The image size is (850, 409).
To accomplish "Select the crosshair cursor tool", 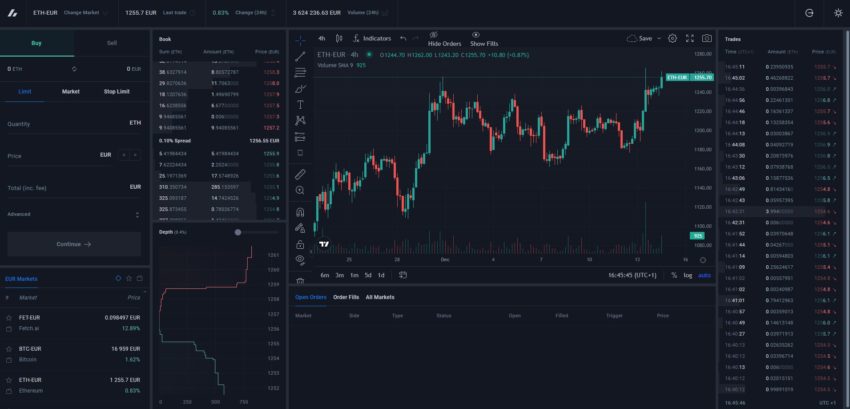I will click(x=300, y=40).
